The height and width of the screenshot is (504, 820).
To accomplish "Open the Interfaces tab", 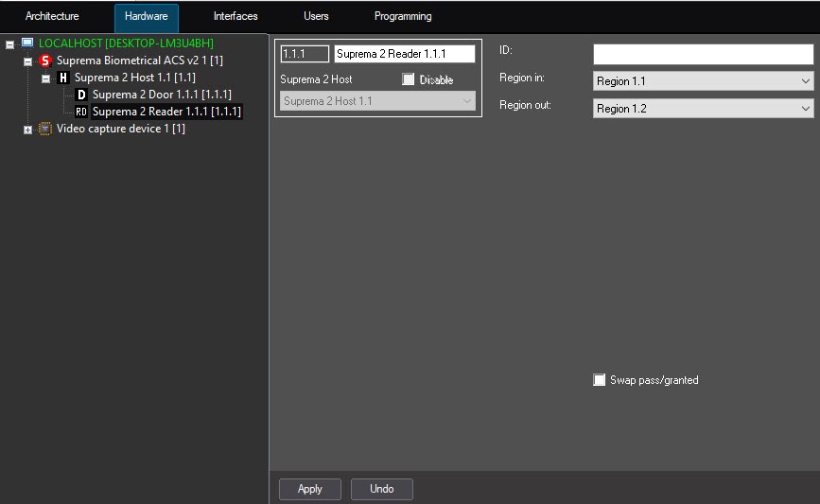I will [236, 16].
